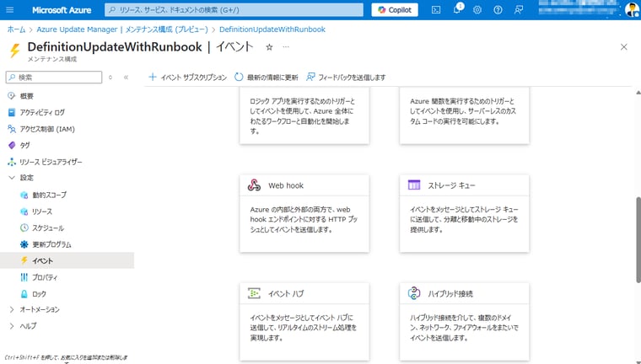The image size is (641, 364).
Task: Click the lightning bolt resource icon
Action: (x=14, y=51)
